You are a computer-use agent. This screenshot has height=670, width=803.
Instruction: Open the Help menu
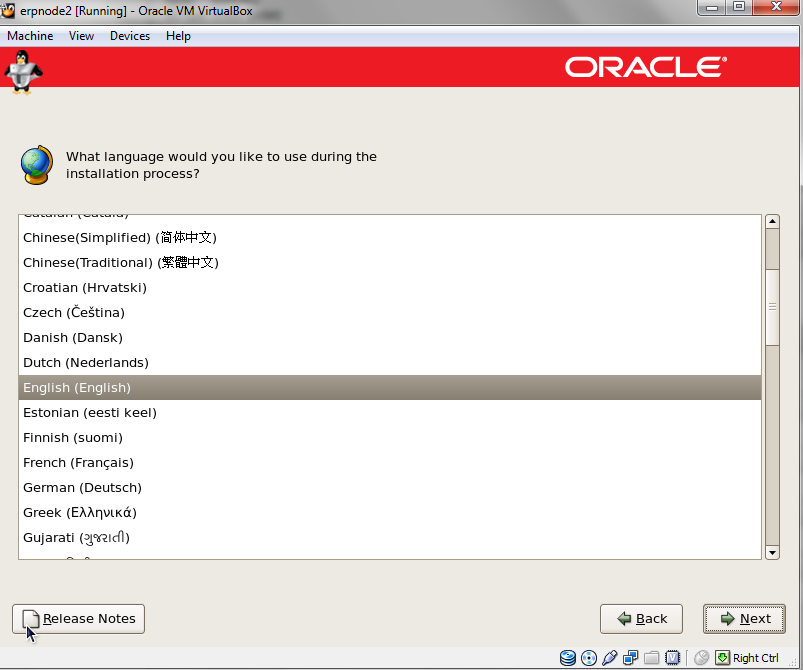click(178, 36)
